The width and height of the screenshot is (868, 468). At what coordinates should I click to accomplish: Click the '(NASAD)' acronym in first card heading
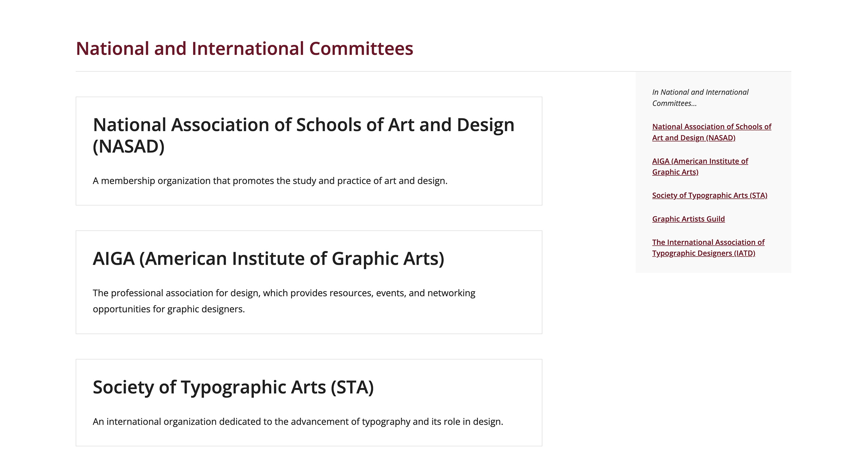pyautogui.click(x=128, y=147)
